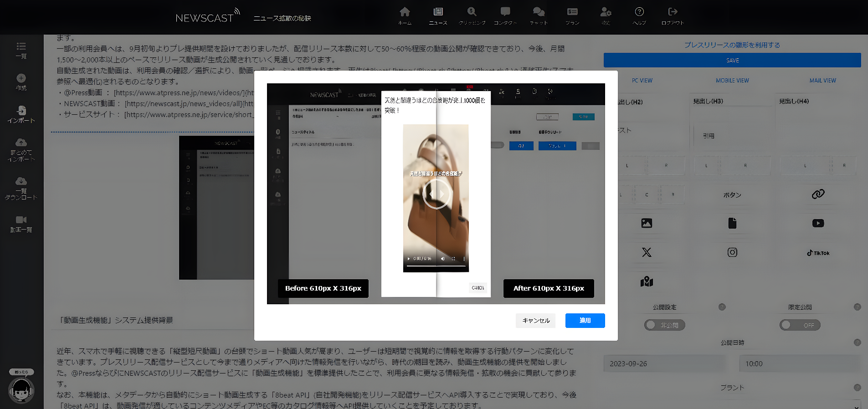Insert an image block icon
Screen dimensions: 868x409
tap(647, 223)
